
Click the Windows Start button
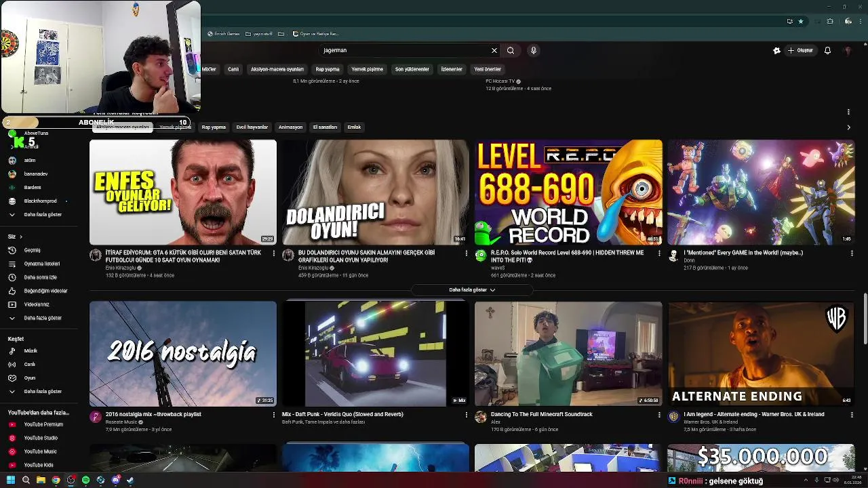tap(11, 480)
